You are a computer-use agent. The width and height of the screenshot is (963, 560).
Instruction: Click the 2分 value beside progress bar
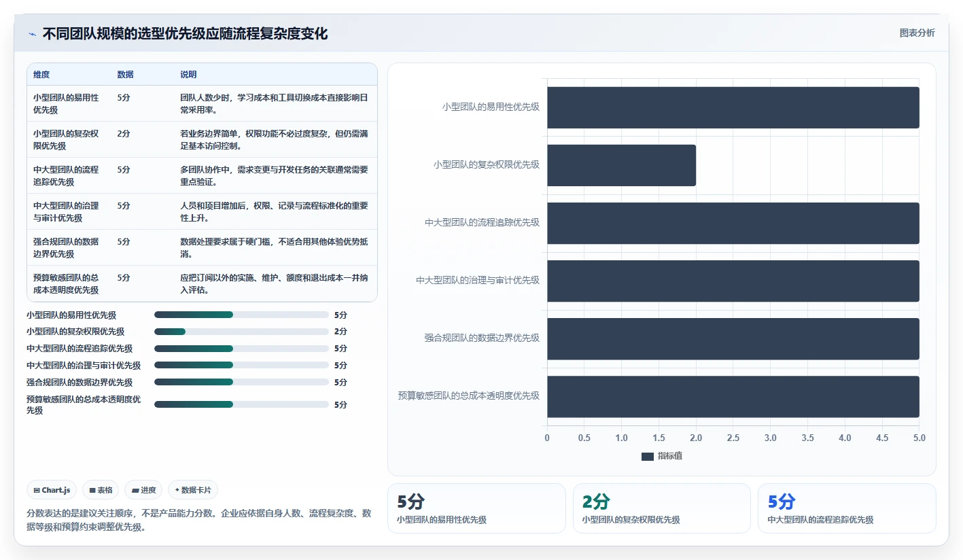pyautogui.click(x=340, y=332)
